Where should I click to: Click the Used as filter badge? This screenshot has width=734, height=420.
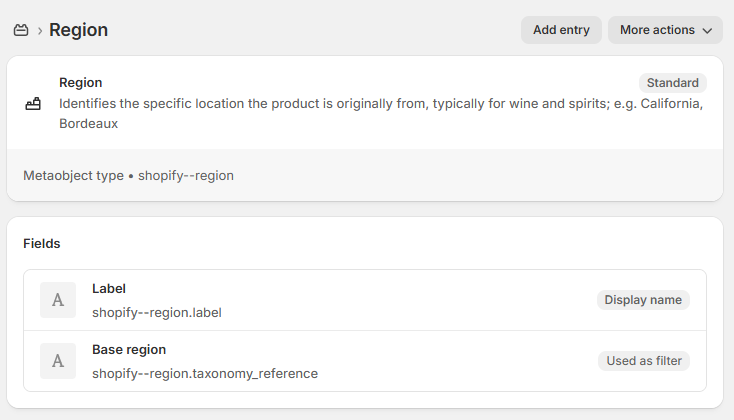(x=643, y=361)
